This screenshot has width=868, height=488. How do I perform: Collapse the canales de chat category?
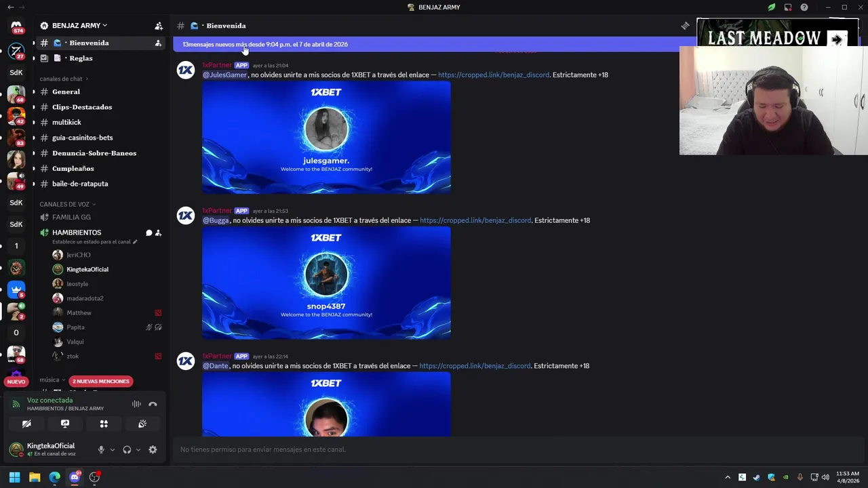click(64, 79)
